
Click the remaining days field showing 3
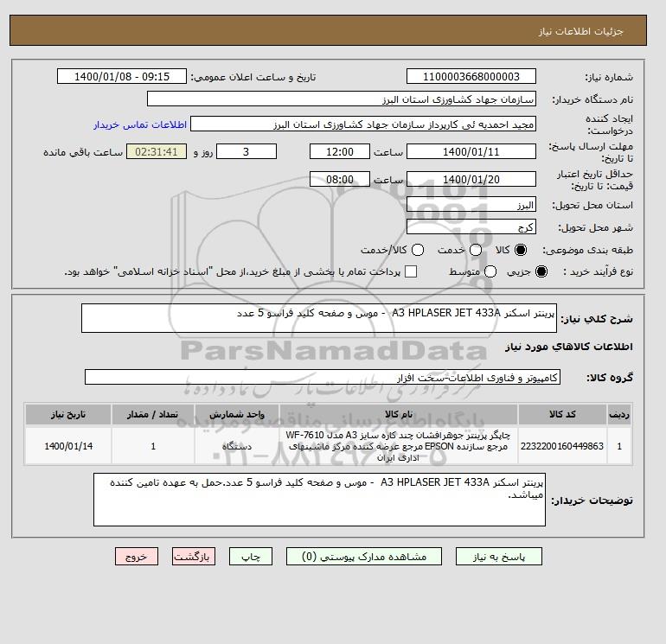[247, 151]
